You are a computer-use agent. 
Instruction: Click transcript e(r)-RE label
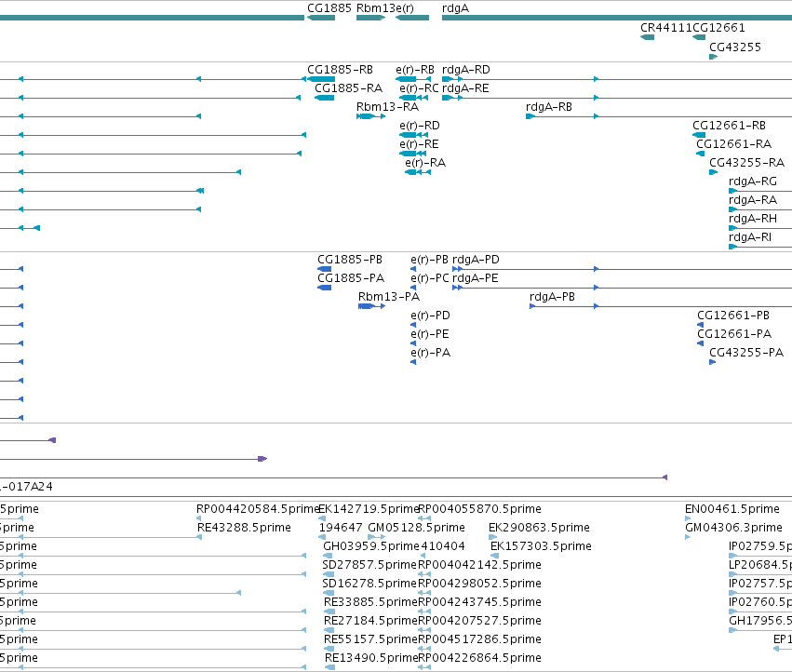click(419, 144)
